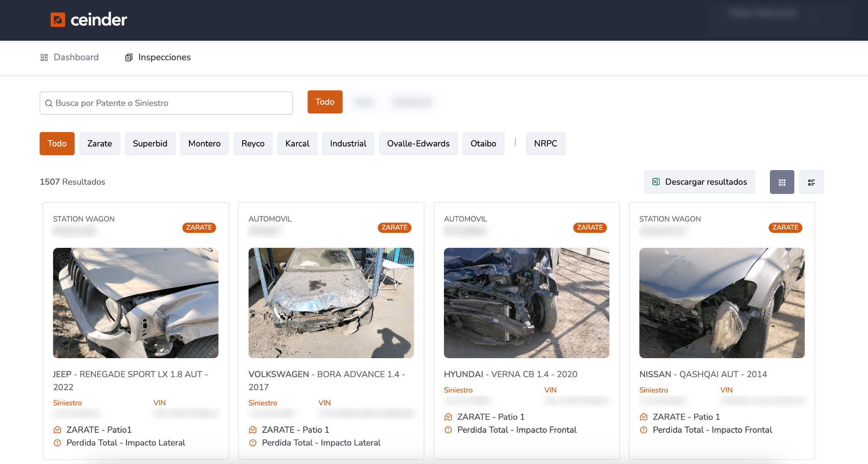Click the Dashboard grid icon

click(44, 57)
